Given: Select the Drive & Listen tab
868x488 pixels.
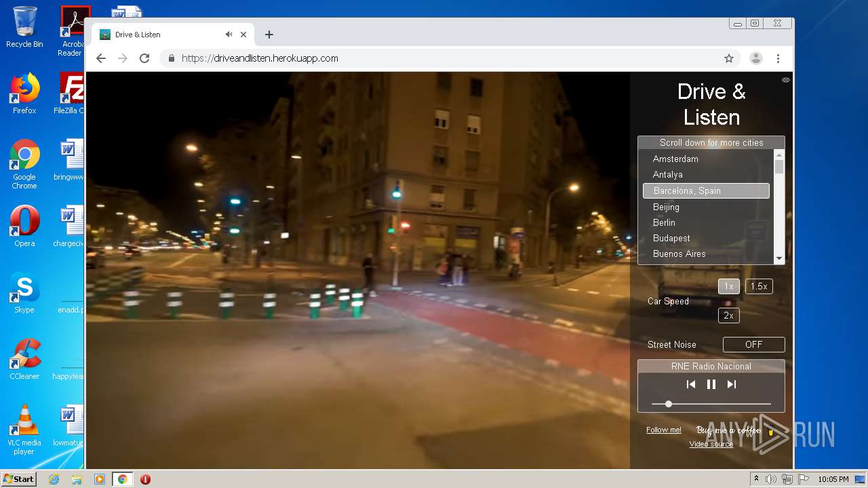Looking at the screenshot, I should 173,35.
